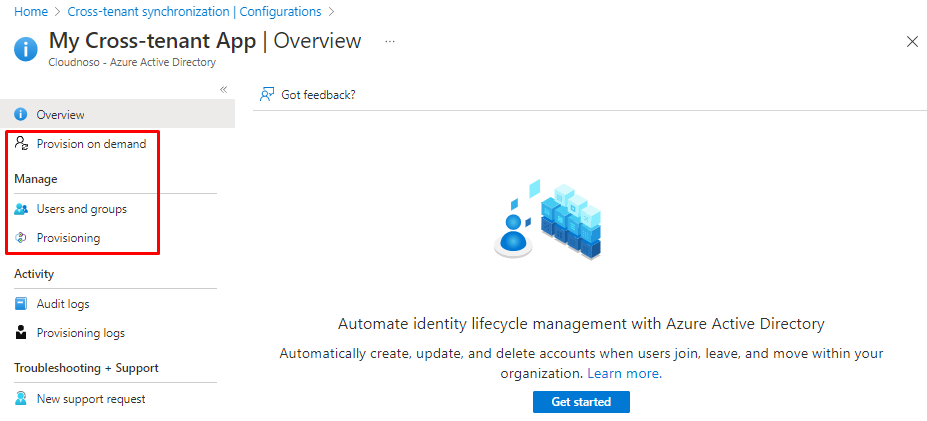Screen dimensions: 927x421
Task: Click the Provisioning sync icon in sidebar
Action: (21, 238)
